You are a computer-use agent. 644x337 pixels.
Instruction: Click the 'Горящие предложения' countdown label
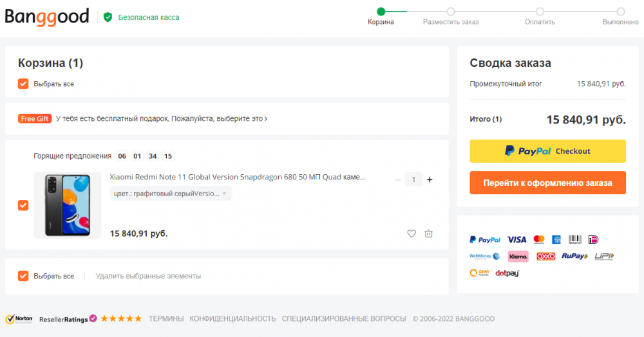tap(73, 156)
